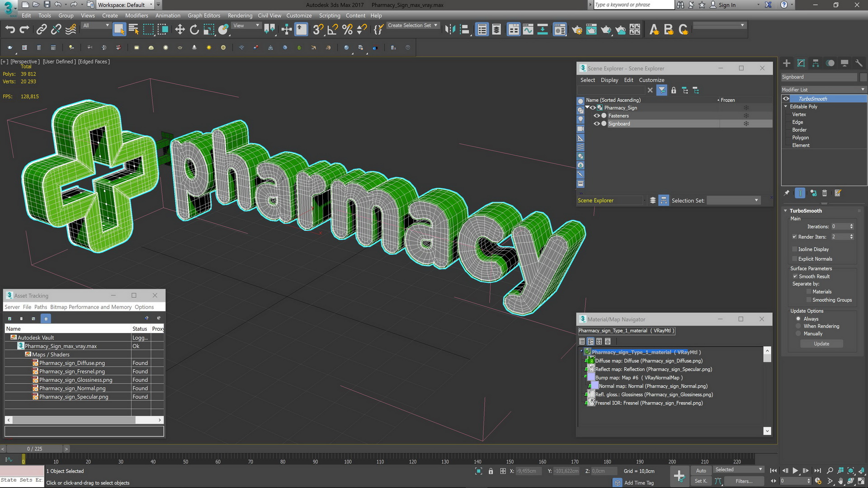Click Go to Start playback button
Image resolution: width=868 pixels, height=488 pixels.
(x=774, y=471)
